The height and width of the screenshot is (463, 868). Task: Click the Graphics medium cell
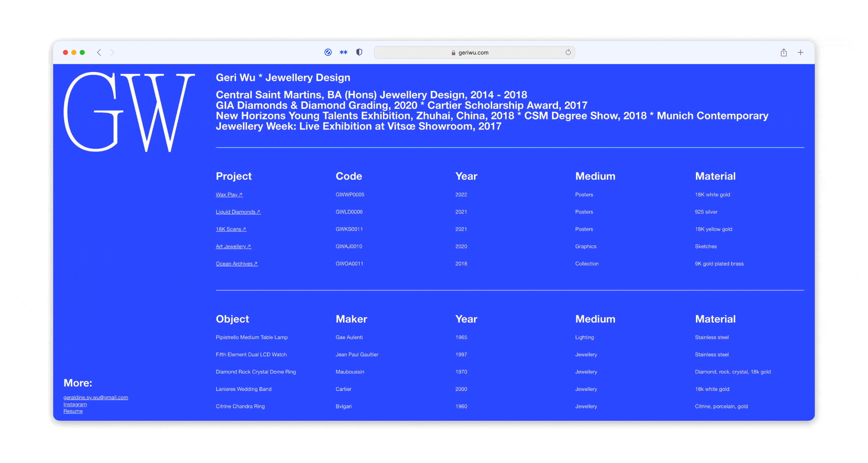click(586, 247)
